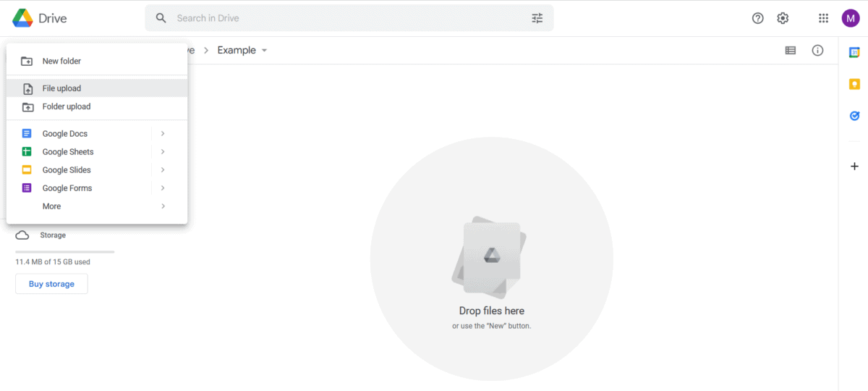Expand the Google Sheets submenu arrow
868x391 pixels.
pyautogui.click(x=163, y=151)
